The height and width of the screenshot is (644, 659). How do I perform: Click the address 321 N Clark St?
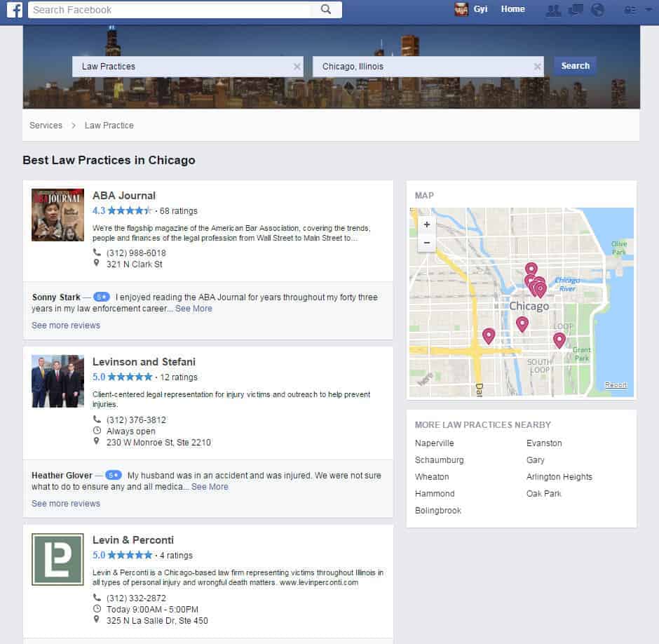tap(134, 264)
